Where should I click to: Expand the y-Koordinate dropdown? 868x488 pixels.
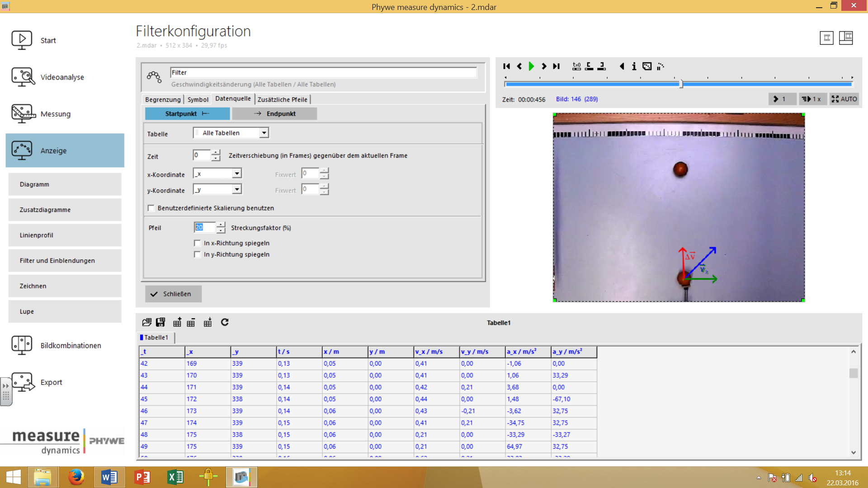[x=237, y=189]
